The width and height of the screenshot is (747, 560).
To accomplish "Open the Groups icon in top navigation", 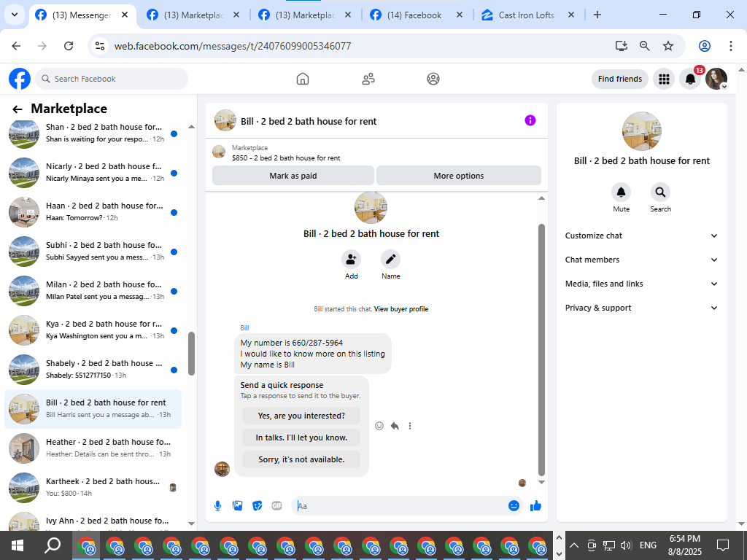I will pos(433,79).
